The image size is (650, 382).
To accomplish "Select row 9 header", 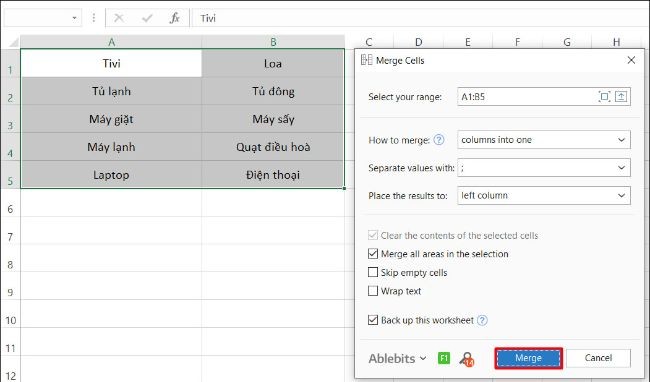I will pyautogui.click(x=10, y=286).
